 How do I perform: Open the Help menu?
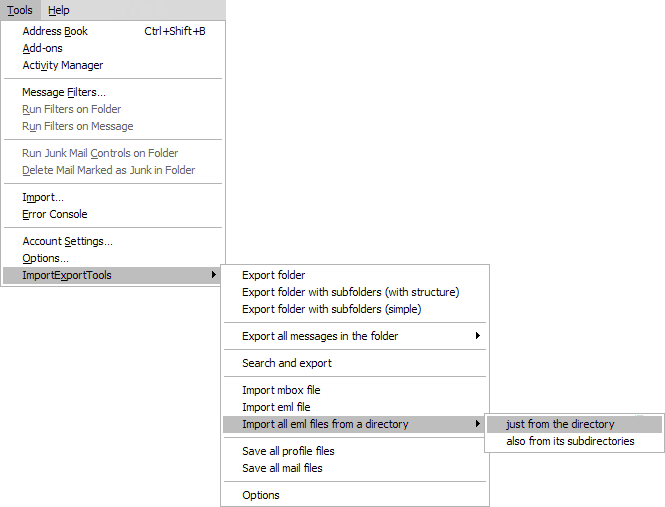point(59,10)
